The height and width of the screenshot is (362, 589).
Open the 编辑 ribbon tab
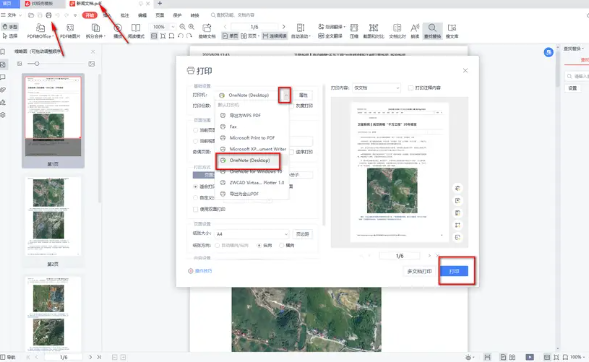(x=142, y=15)
